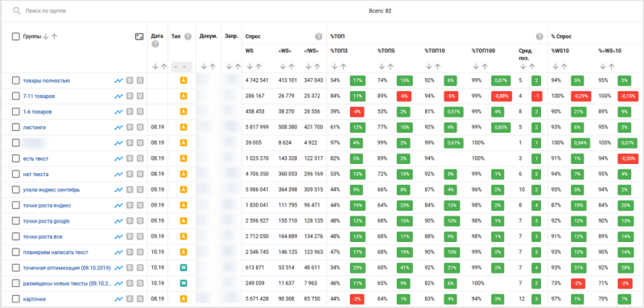Open the trend chart for точки роста google

(118, 221)
